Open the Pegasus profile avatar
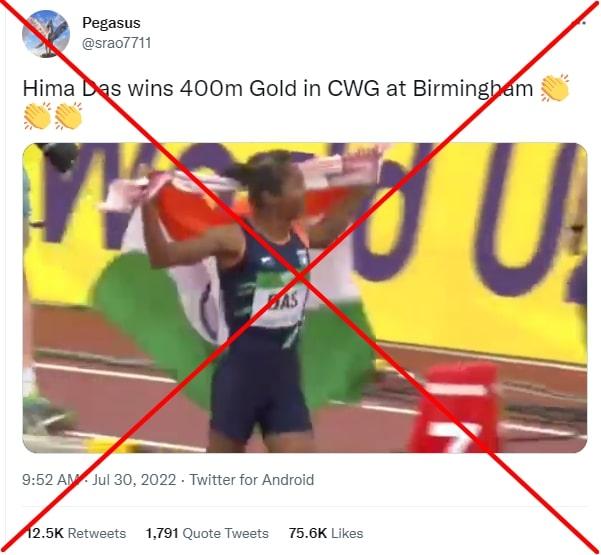This screenshot has height=555, width=601. [46, 34]
